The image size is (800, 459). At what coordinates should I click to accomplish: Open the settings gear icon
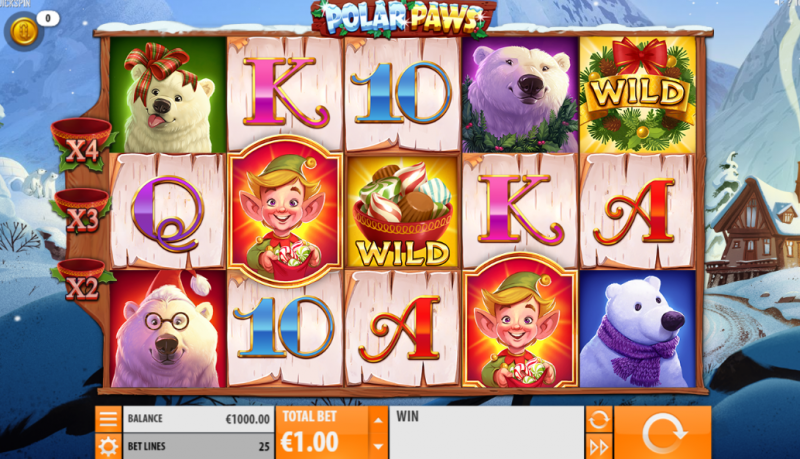[108, 446]
